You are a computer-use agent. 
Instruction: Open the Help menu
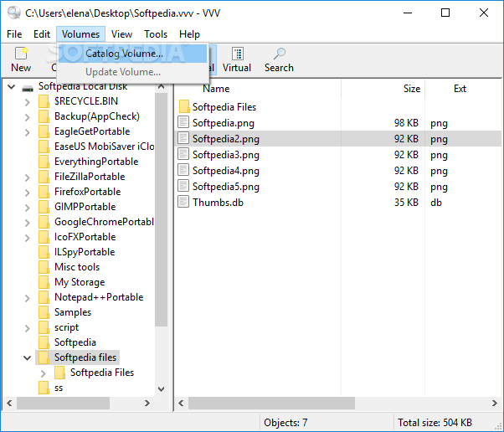[x=189, y=34]
